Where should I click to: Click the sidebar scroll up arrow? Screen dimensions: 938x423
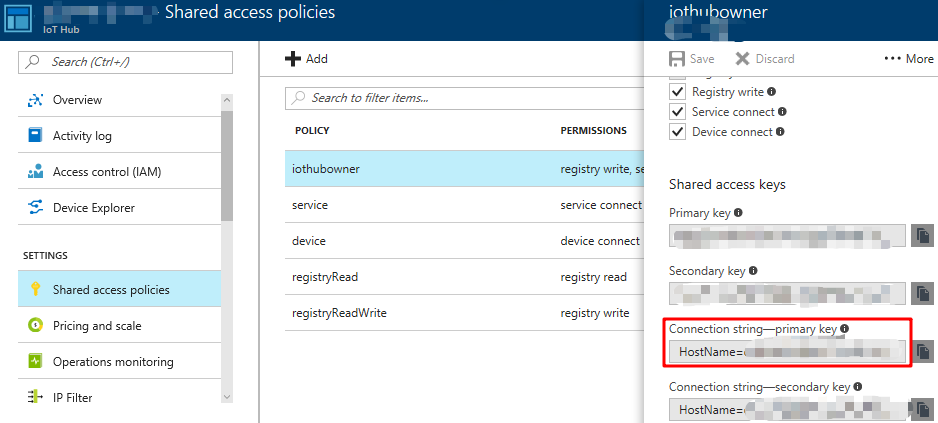(227, 100)
